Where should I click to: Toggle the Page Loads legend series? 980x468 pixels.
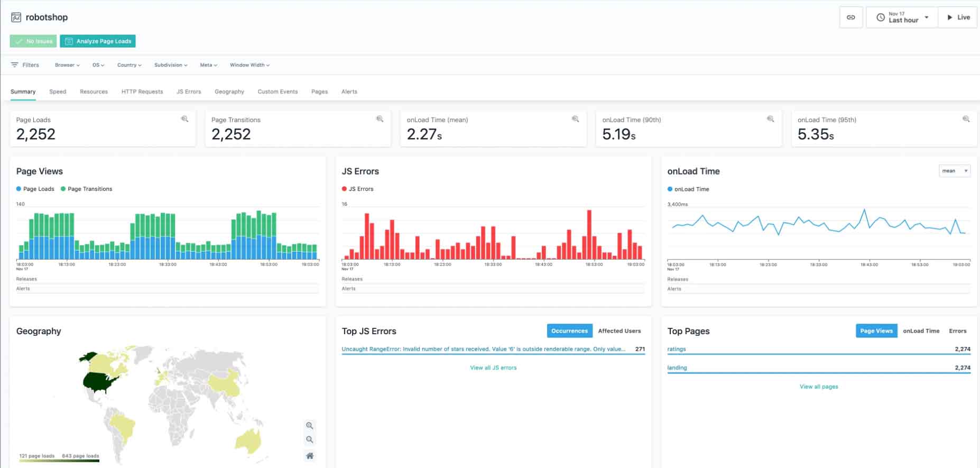pos(35,189)
